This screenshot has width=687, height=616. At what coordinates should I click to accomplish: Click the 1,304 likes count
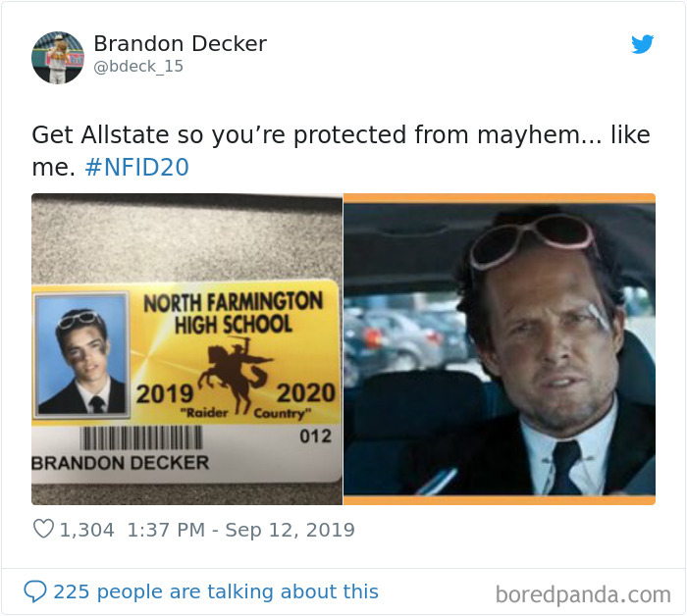(x=86, y=530)
